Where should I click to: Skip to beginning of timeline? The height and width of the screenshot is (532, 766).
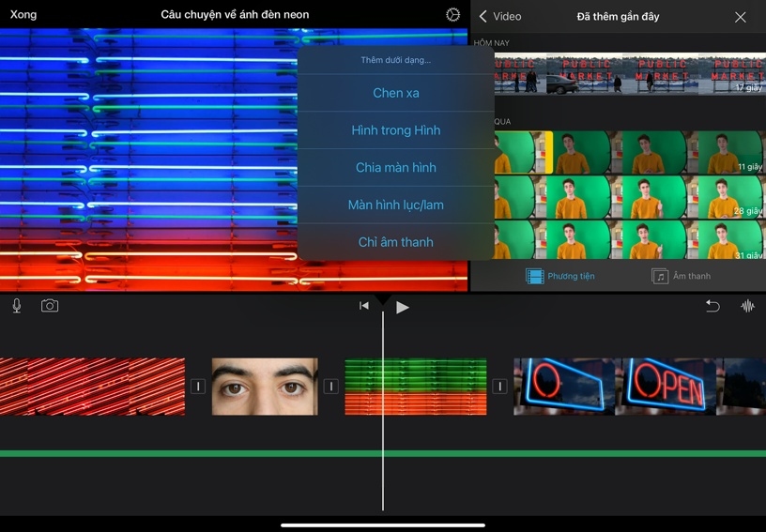(x=364, y=306)
